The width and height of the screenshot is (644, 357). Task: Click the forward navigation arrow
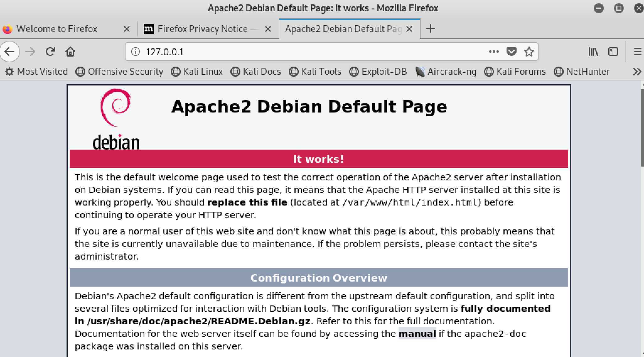[30, 52]
